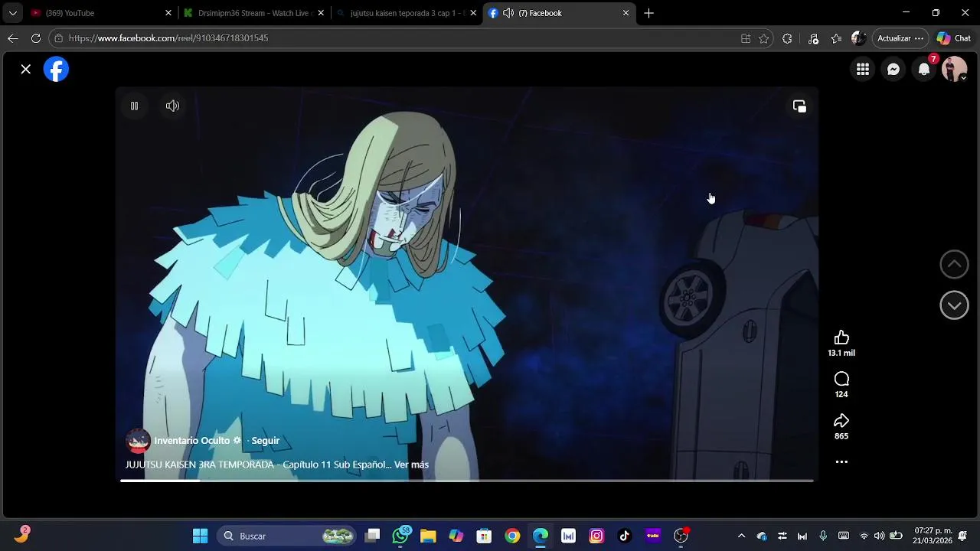Open Messenger chats
This screenshot has height=551, width=980.
coord(893,70)
